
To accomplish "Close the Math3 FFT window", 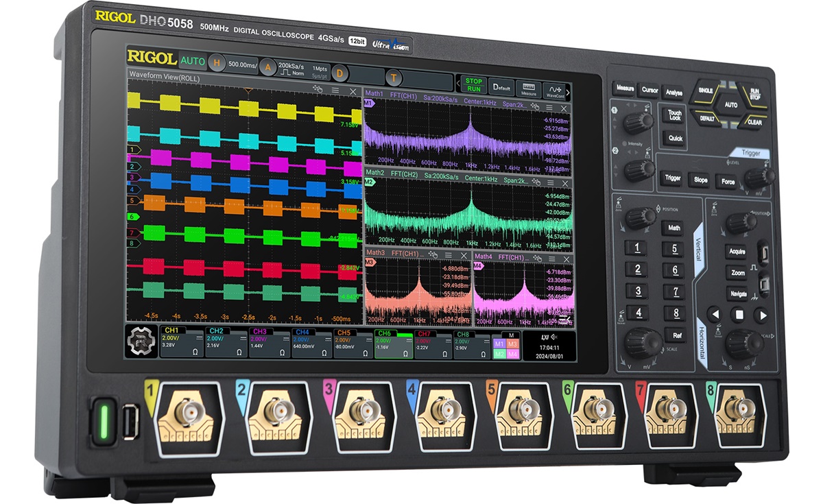I will (x=464, y=256).
